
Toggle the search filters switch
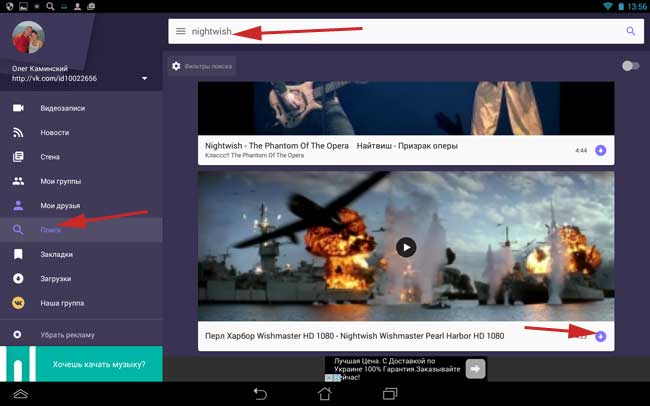[630, 66]
